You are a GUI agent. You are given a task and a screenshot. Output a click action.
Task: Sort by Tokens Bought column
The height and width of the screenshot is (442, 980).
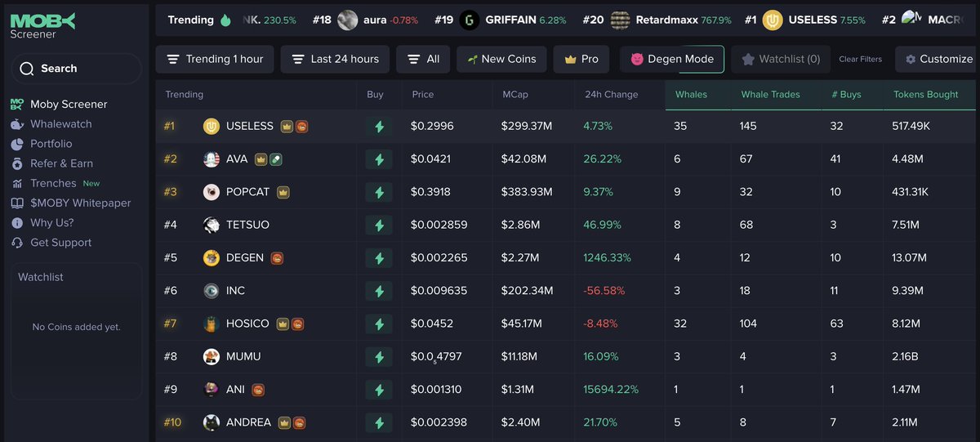pos(926,95)
